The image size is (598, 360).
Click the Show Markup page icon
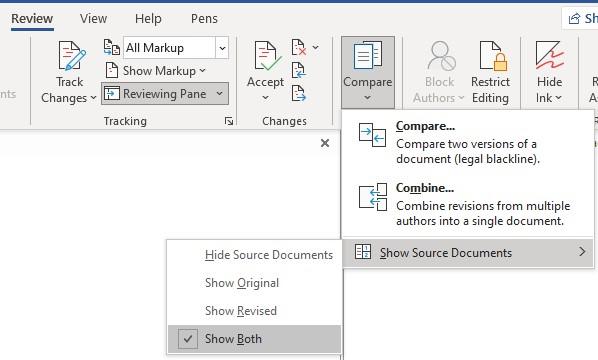[112, 71]
